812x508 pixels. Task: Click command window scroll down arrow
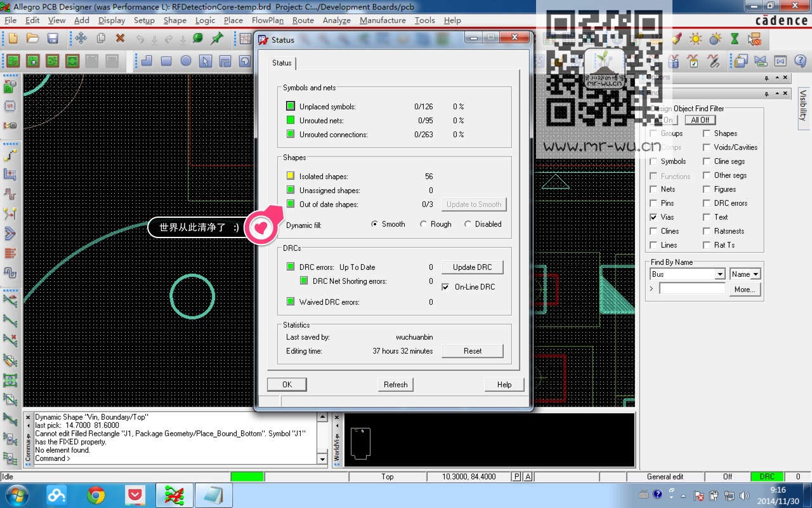[x=322, y=459]
